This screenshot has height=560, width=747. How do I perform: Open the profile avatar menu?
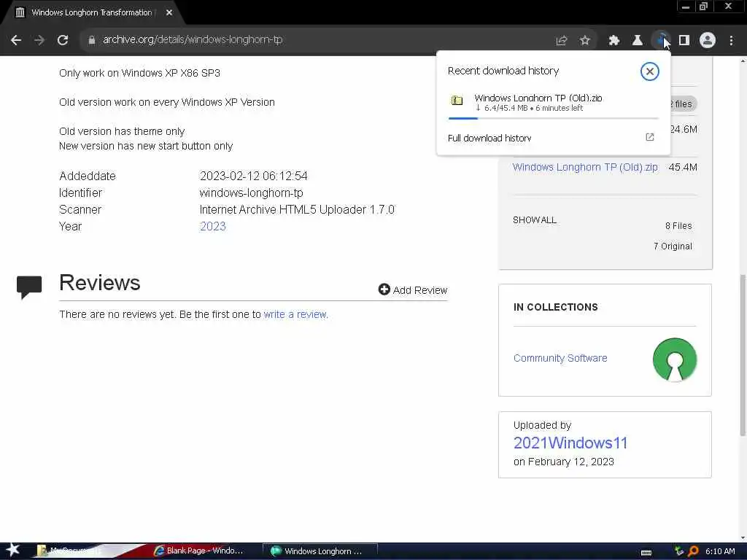pos(708,40)
